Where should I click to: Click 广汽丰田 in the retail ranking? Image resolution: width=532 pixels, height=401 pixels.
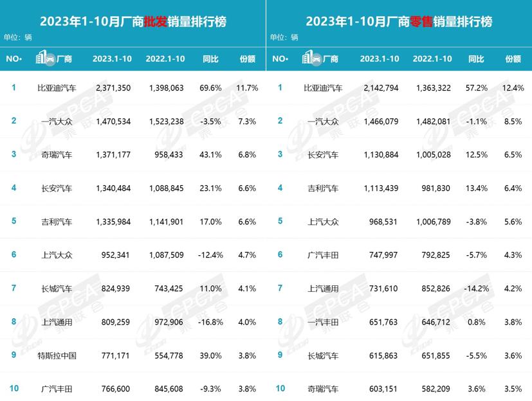[323, 255]
